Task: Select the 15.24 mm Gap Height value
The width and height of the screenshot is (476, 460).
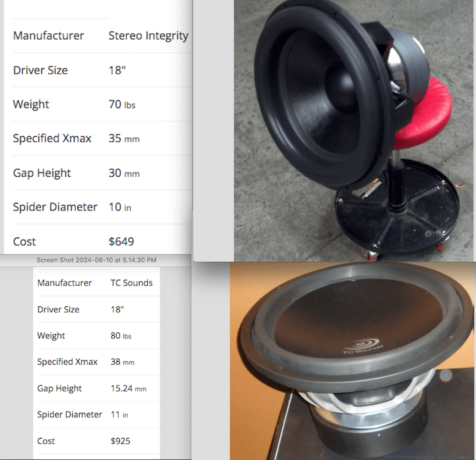Action: [x=129, y=388]
